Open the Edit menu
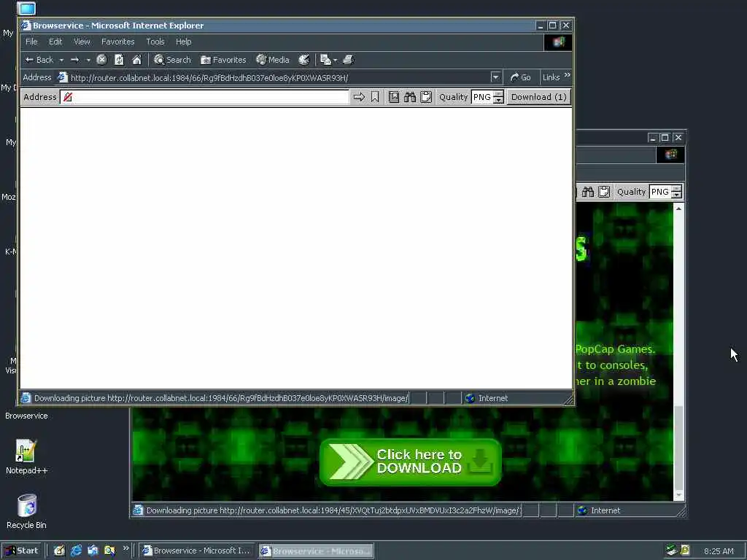The width and height of the screenshot is (747, 560). coord(55,42)
